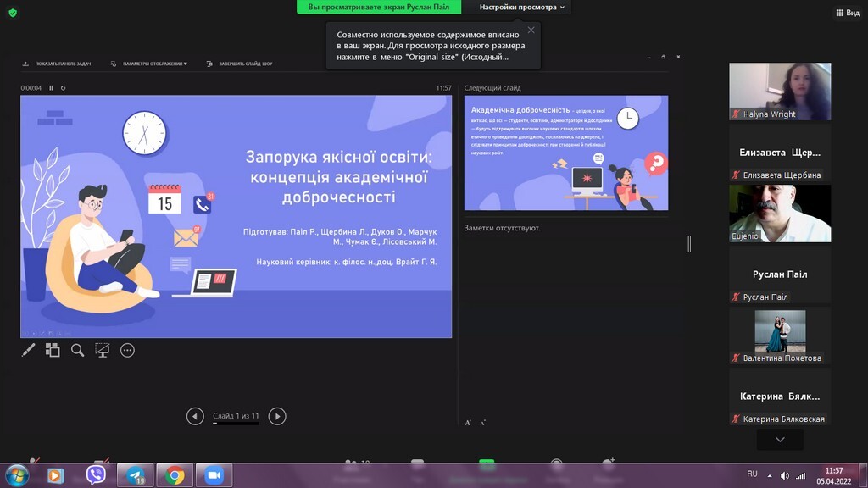Click the main slide title text
The height and width of the screenshot is (488, 868).
tap(338, 177)
